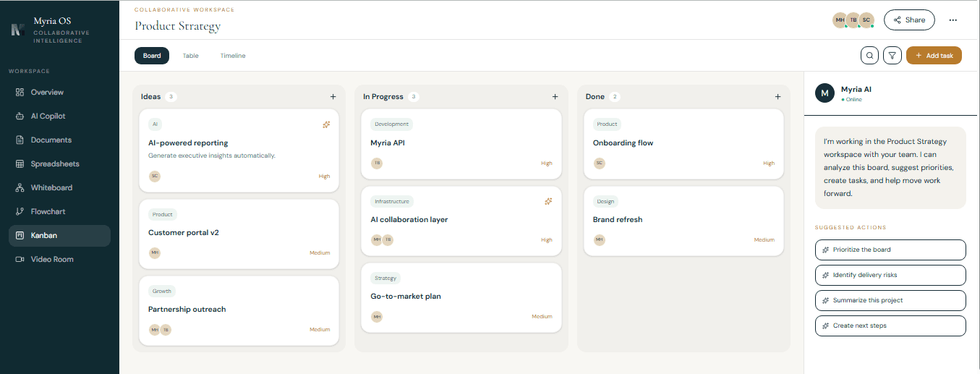Click Medium priority on Customer portal v2

320,253
